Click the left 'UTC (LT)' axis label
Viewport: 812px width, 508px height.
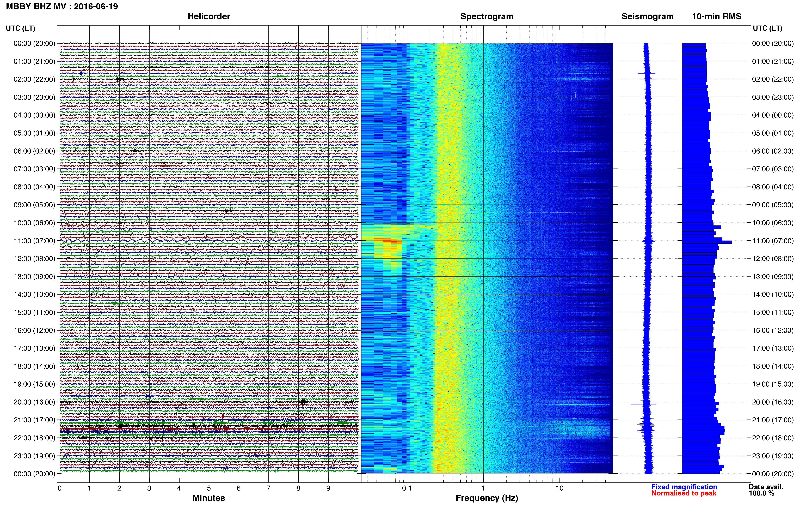point(21,28)
